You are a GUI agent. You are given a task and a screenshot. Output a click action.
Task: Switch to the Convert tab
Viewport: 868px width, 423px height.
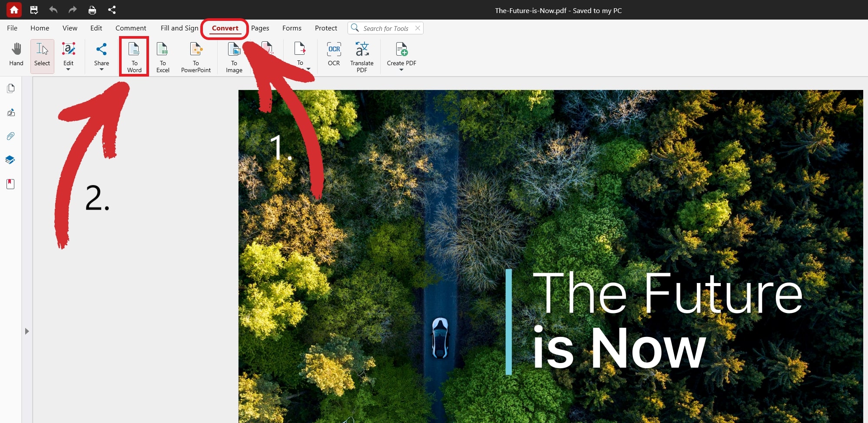(225, 28)
